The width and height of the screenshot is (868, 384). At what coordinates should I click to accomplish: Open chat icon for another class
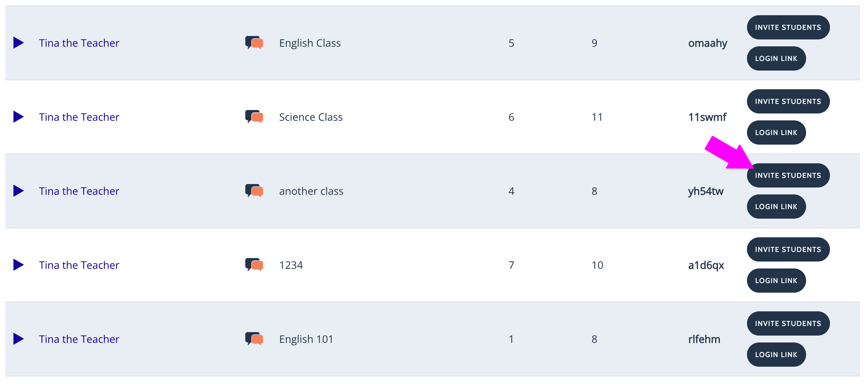254,191
